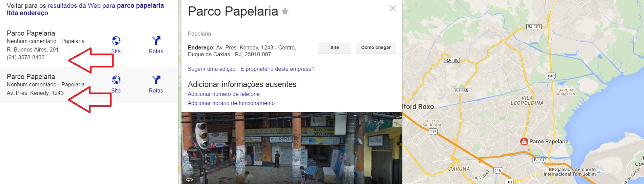644x184 pixels.
Task: Open Site globe icon for Av. Pres. Kenedy result
Action: 116,80
